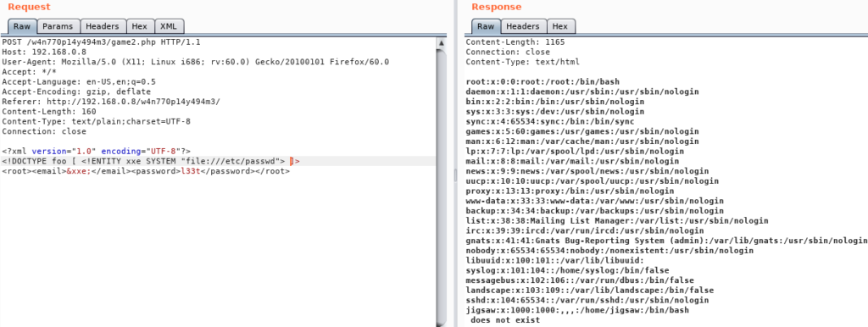This screenshot has height=327, width=868.
Task: Click the Content-Type: text/plain;charset=UTF-8 line
Action: (x=97, y=122)
